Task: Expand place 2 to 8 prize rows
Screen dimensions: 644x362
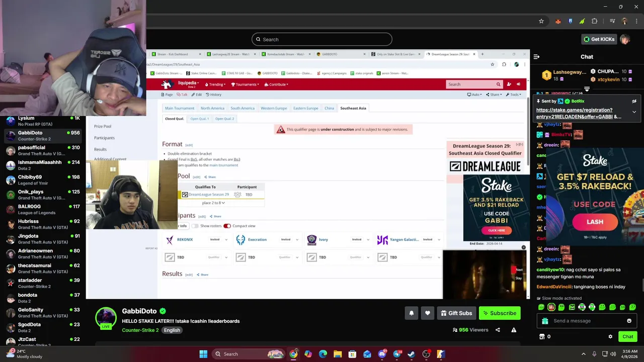Action: pyautogui.click(x=213, y=203)
